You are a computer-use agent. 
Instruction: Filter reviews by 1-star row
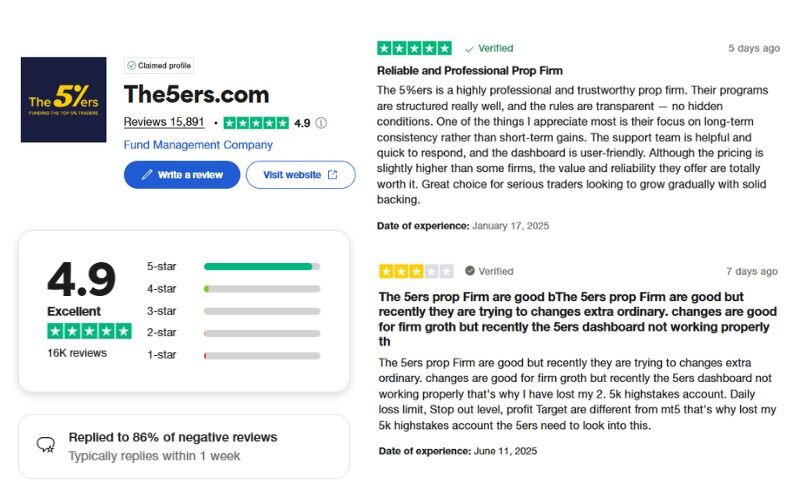[261, 355]
